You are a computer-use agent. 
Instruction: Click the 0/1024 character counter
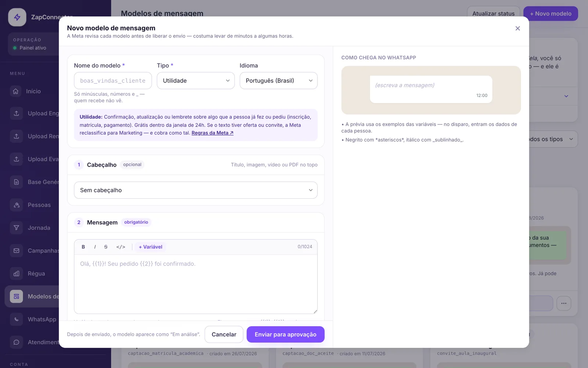click(305, 247)
